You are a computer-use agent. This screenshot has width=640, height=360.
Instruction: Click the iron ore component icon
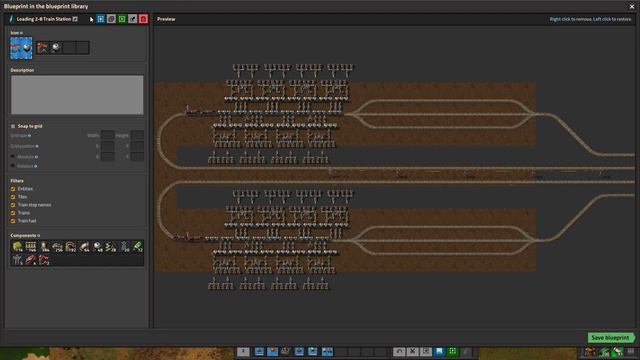click(x=98, y=247)
